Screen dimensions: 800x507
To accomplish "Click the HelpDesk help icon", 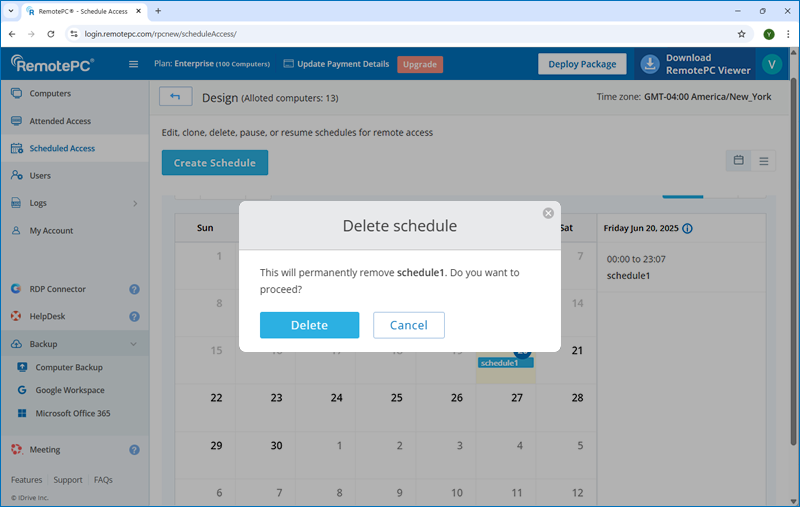I will click(134, 317).
